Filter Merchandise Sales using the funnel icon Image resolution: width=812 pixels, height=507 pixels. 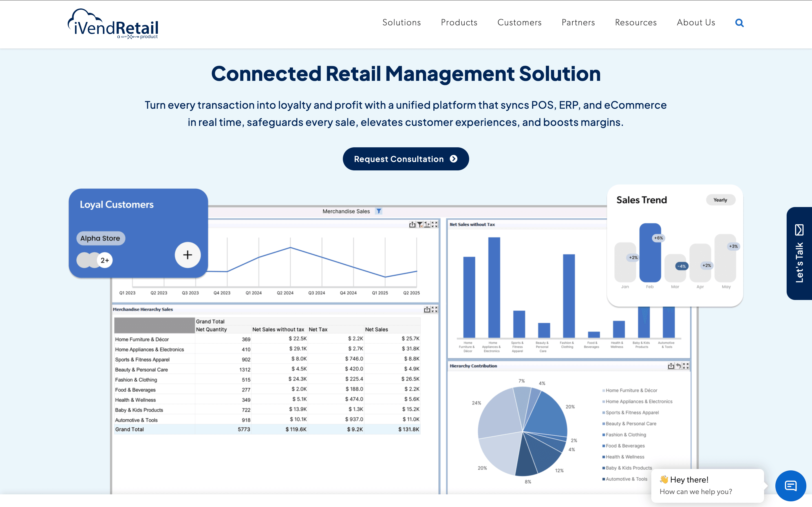pyautogui.click(x=379, y=211)
